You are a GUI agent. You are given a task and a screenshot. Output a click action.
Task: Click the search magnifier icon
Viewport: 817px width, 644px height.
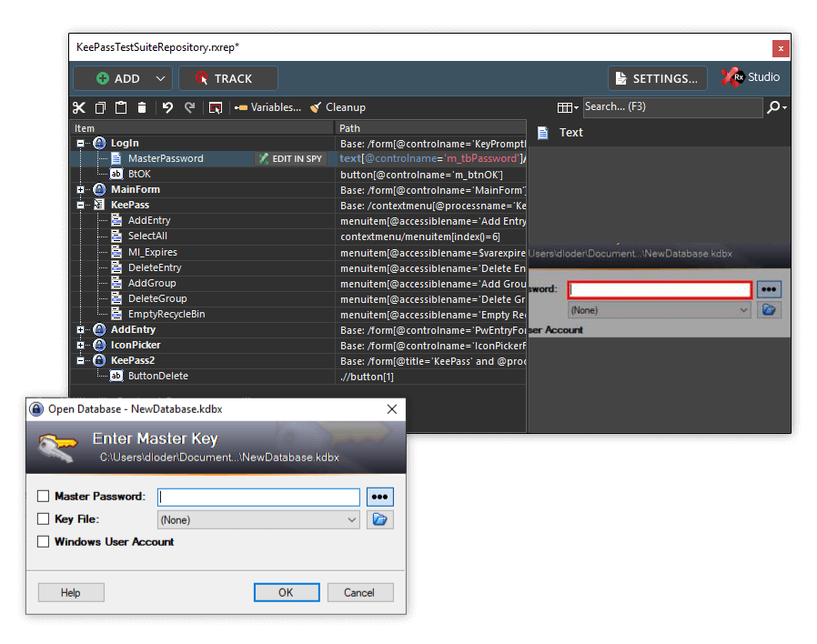(776, 107)
